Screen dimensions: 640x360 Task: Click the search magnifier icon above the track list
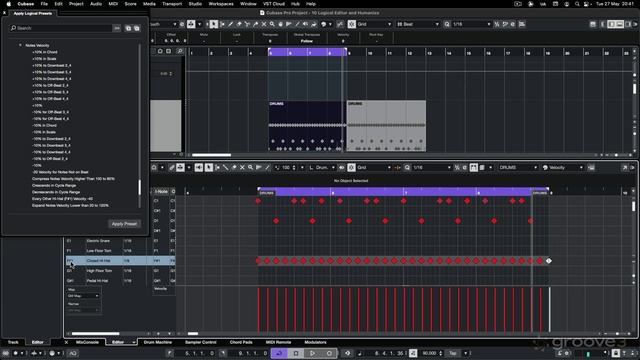click(x=180, y=51)
